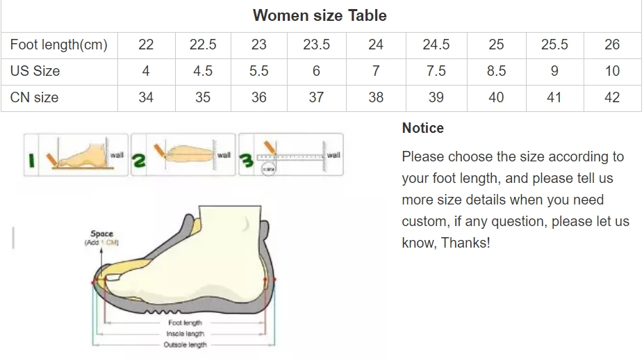Screen dimensions: 644x361
Task: Click the CN size 42 cell
Action: (x=612, y=97)
